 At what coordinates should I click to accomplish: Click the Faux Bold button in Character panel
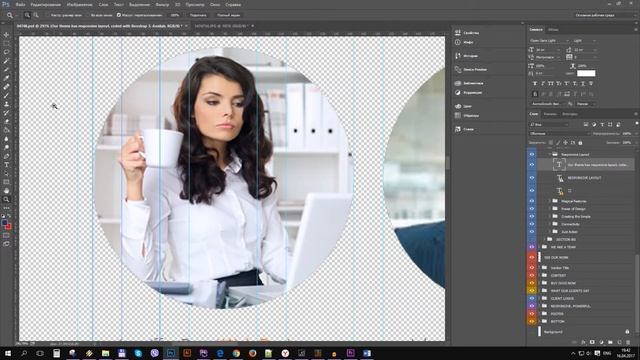[535, 83]
